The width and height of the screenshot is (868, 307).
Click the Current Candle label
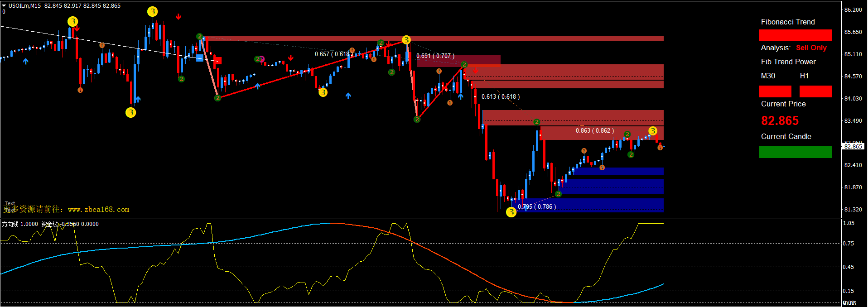(786, 136)
